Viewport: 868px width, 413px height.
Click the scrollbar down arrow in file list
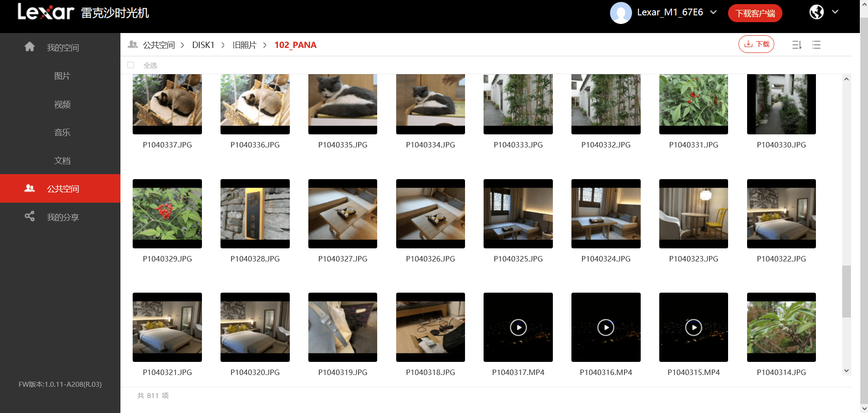pyautogui.click(x=846, y=371)
